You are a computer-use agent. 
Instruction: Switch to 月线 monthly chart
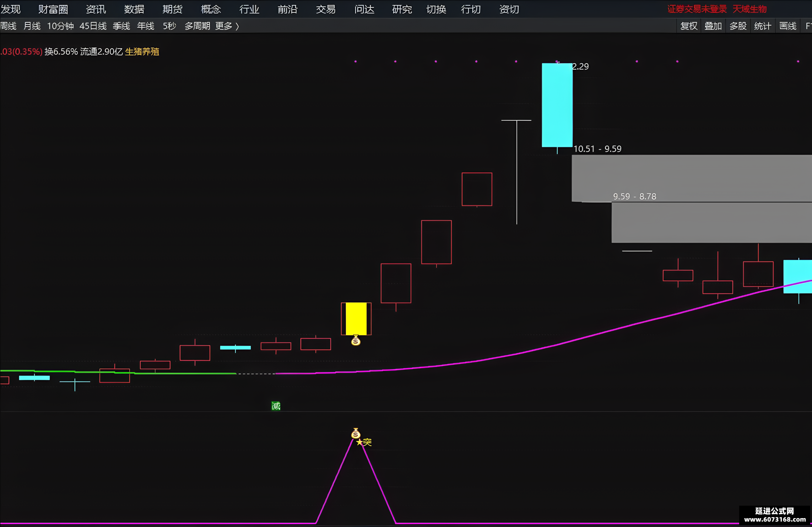click(32, 26)
